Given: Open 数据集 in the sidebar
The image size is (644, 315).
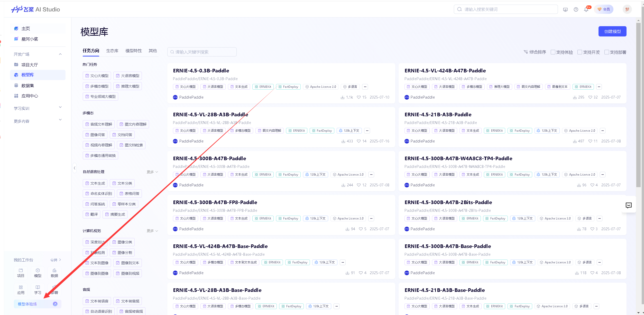Looking at the screenshot, I should pyautogui.click(x=38, y=85).
